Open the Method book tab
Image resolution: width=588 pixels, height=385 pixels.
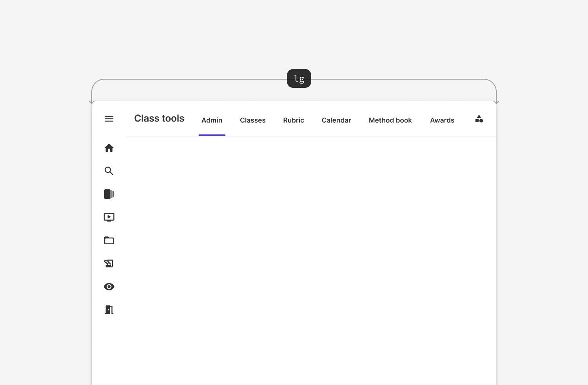tap(390, 120)
